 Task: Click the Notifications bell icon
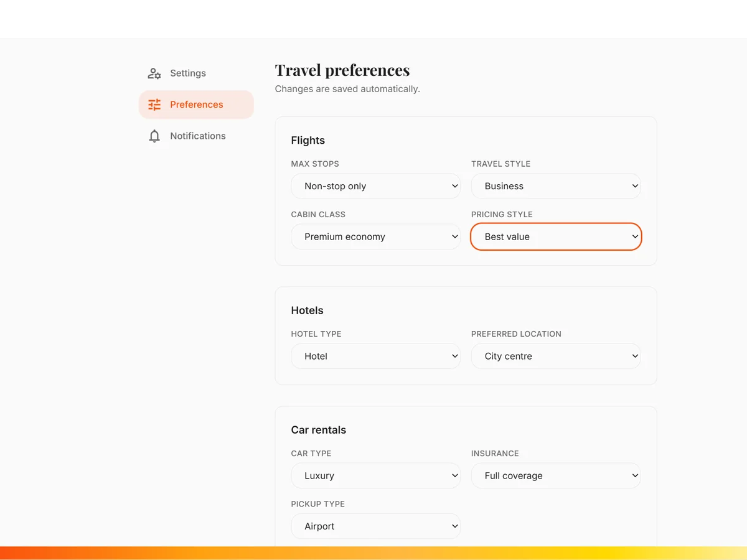tap(154, 136)
